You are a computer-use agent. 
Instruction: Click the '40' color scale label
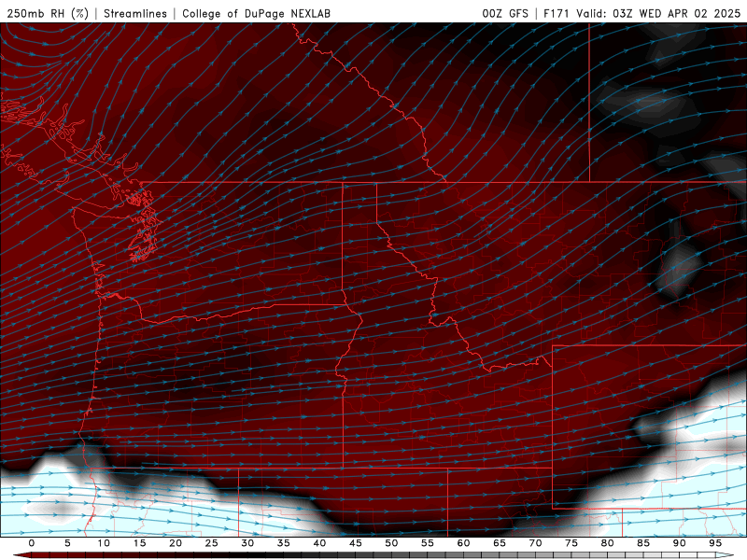tap(319, 543)
